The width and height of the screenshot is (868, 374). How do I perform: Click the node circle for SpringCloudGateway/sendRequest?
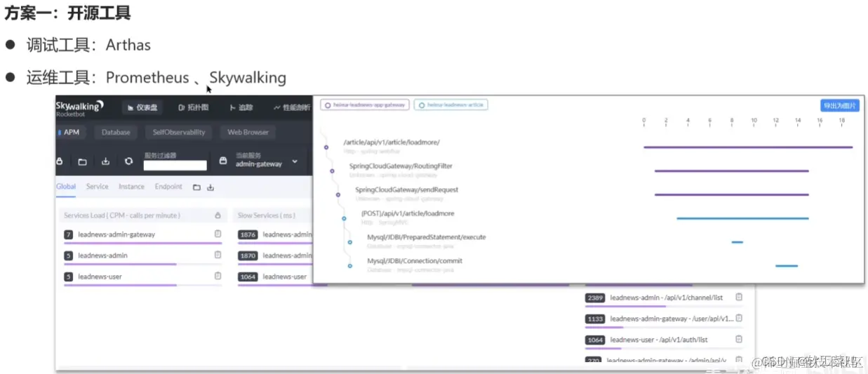(338, 194)
